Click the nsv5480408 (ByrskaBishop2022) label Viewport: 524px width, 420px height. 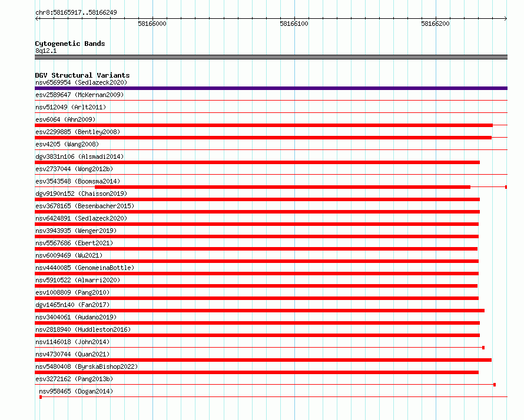coord(87,366)
